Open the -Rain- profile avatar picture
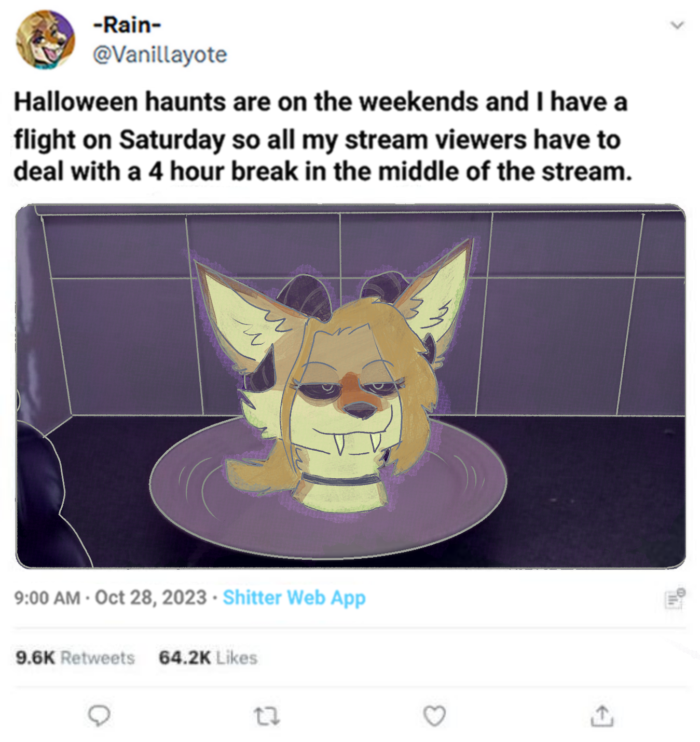 pos(45,39)
